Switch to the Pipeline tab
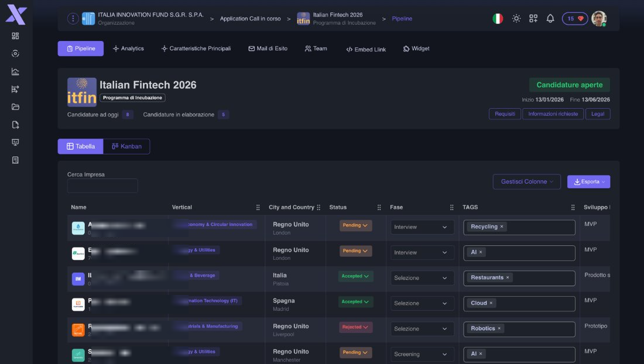The height and width of the screenshot is (364, 644). pyautogui.click(x=81, y=49)
